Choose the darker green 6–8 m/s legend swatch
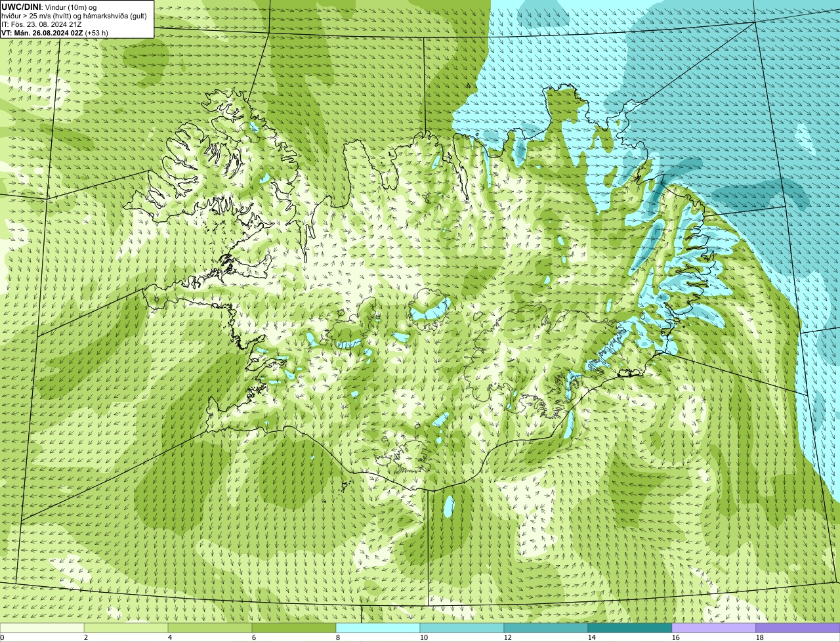The image size is (840, 642). tap(294, 628)
